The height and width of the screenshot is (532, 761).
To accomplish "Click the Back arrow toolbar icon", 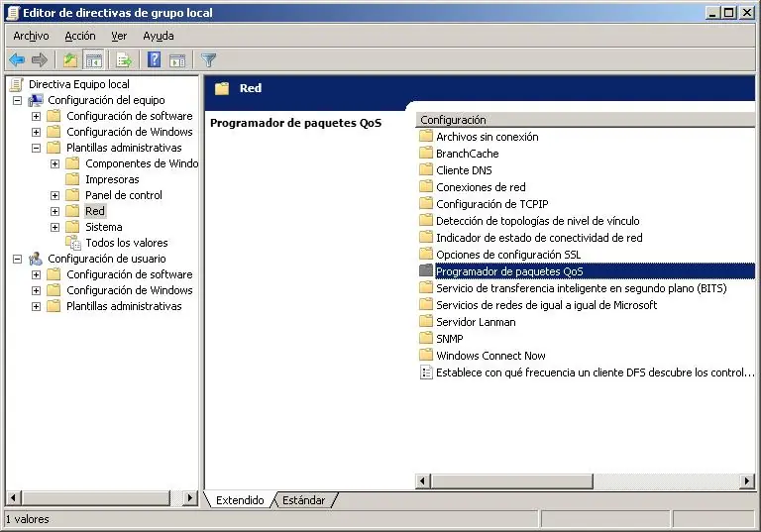I will (17, 60).
